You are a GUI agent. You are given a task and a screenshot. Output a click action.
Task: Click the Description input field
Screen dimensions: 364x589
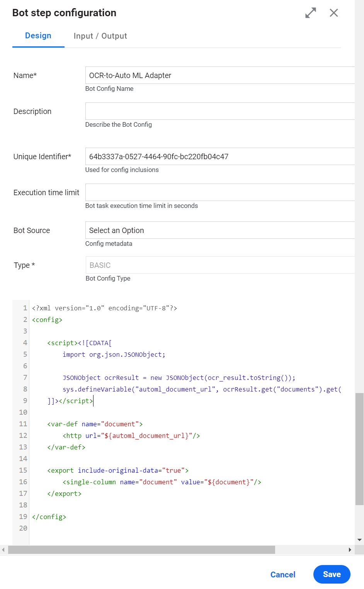220,111
